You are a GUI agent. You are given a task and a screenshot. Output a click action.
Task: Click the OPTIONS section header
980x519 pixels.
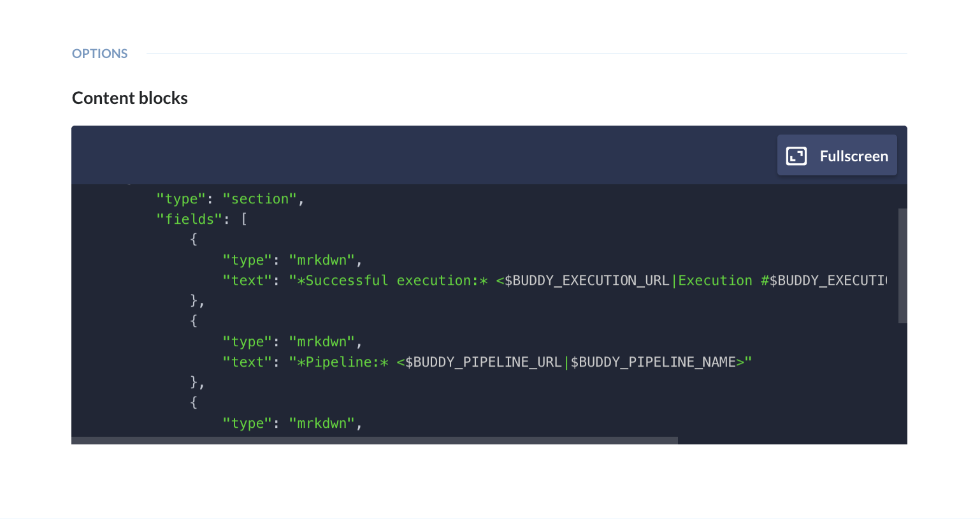[100, 54]
